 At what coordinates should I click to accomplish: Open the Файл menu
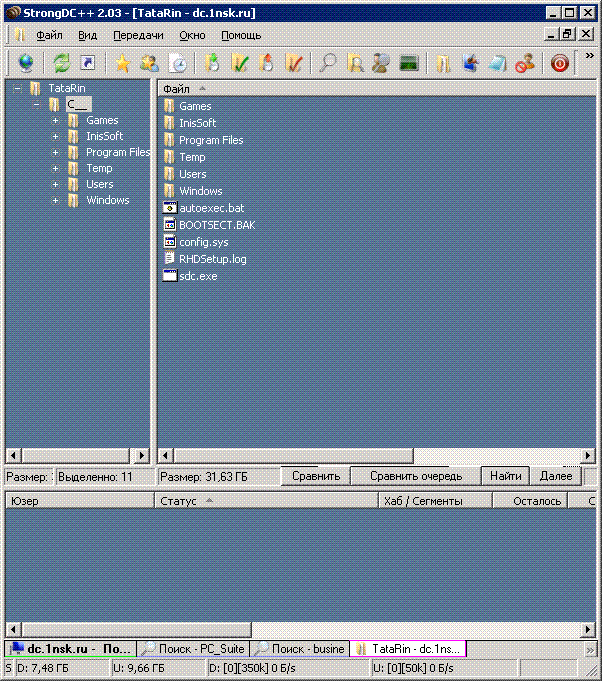click(49, 35)
